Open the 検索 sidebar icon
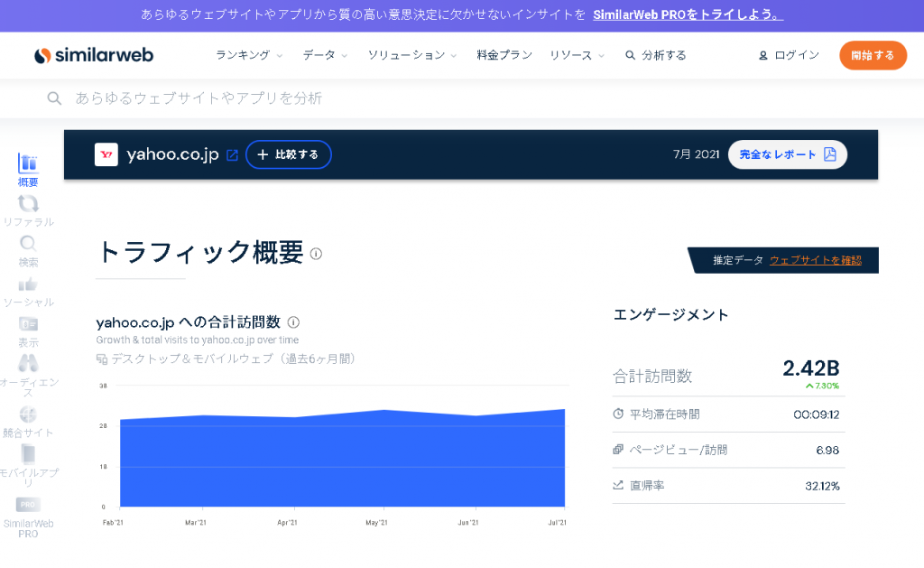 tap(28, 243)
